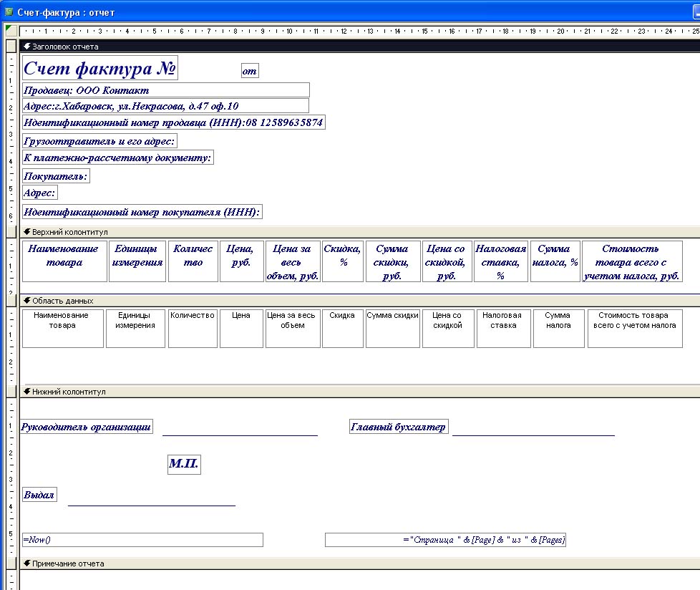The image size is (700, 590).
Task: Select the short 'Адрес:' label under Покупатель
Action: pos(40,193)
